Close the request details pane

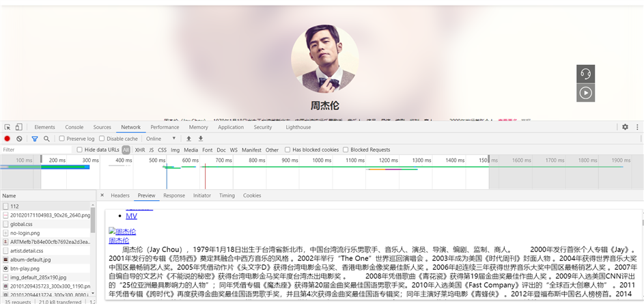click(102, 195)
